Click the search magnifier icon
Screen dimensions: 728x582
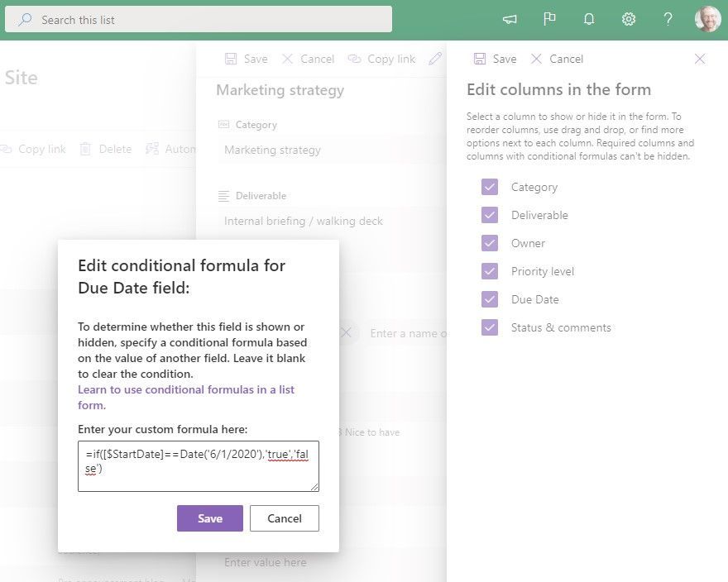25,19
